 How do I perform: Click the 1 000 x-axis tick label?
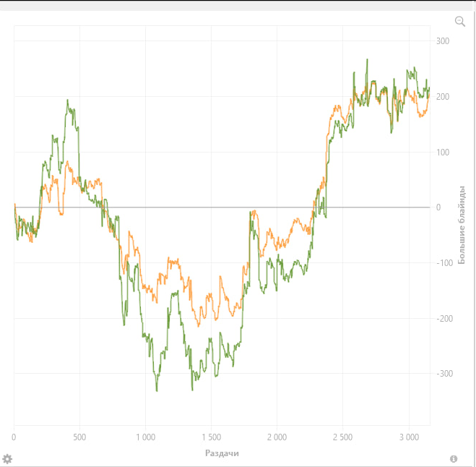point(145,437)
